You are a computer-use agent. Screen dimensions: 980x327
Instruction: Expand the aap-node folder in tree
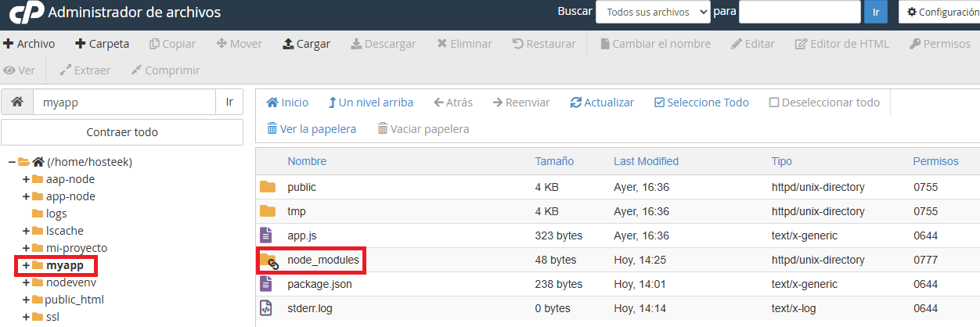(26, 179)
